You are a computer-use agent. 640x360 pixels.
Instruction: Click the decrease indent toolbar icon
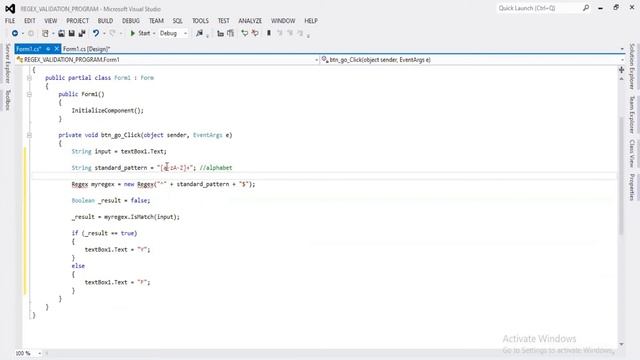220,33
